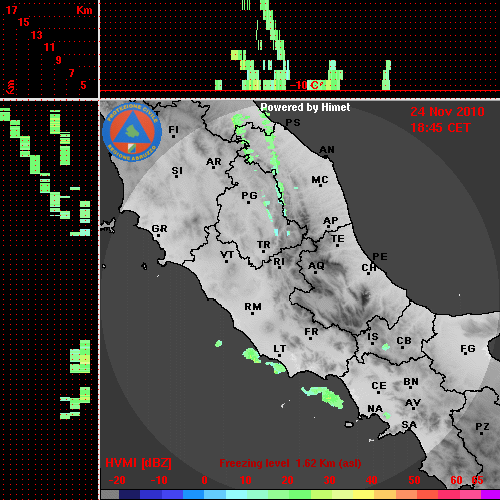The image size is (500, 500).
Task: Select the LT city label
Action: [x=280, y=349]
